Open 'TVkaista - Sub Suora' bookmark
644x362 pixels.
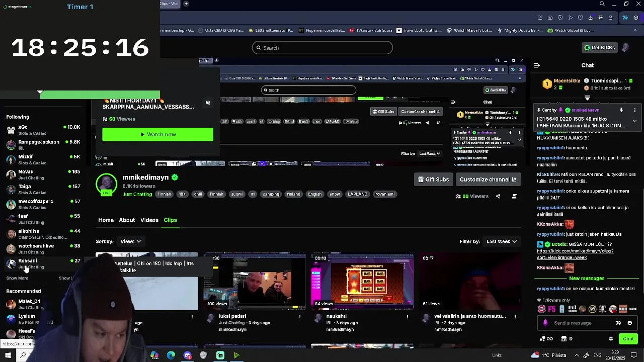pyautogui.click(x=371, y=30)
